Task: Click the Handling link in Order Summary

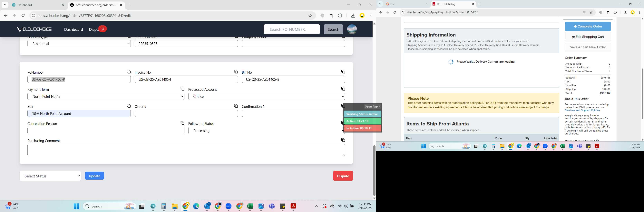Action: 571,85
